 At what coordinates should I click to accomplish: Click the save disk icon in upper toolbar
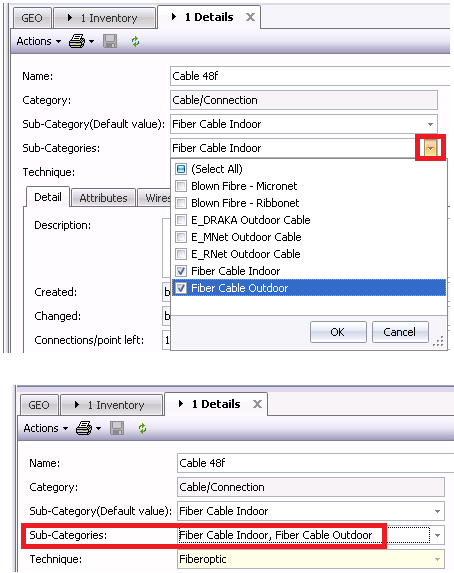[110, 41]
